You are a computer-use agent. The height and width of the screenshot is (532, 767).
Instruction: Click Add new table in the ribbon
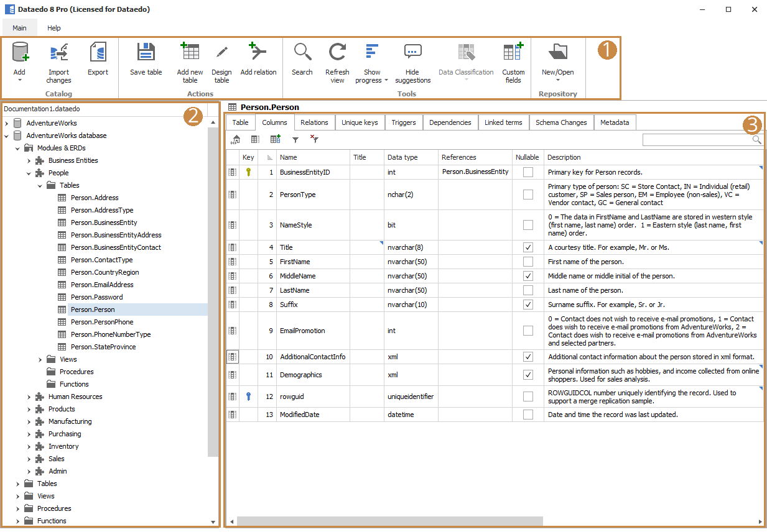190,52
